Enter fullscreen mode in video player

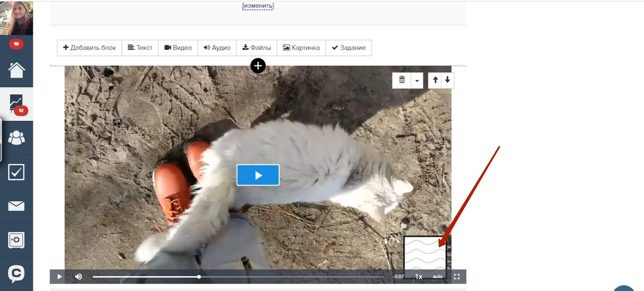pyautogui.click(x=457, y=277)
